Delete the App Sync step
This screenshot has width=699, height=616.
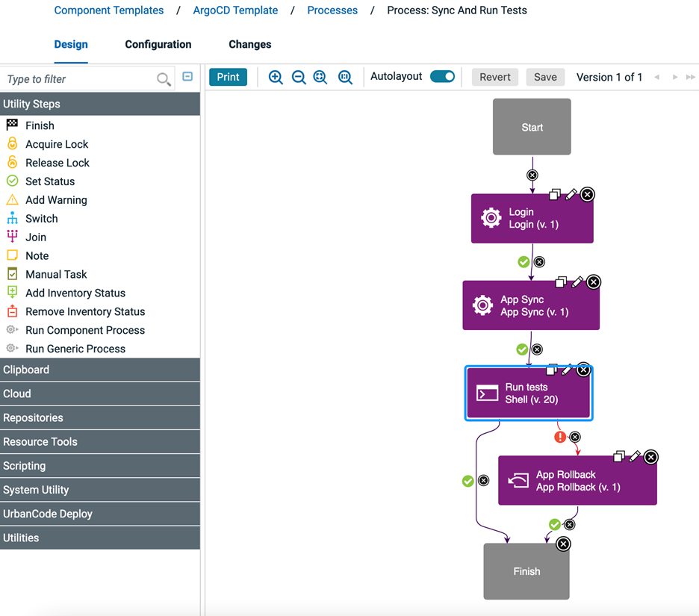click(594, 281)
